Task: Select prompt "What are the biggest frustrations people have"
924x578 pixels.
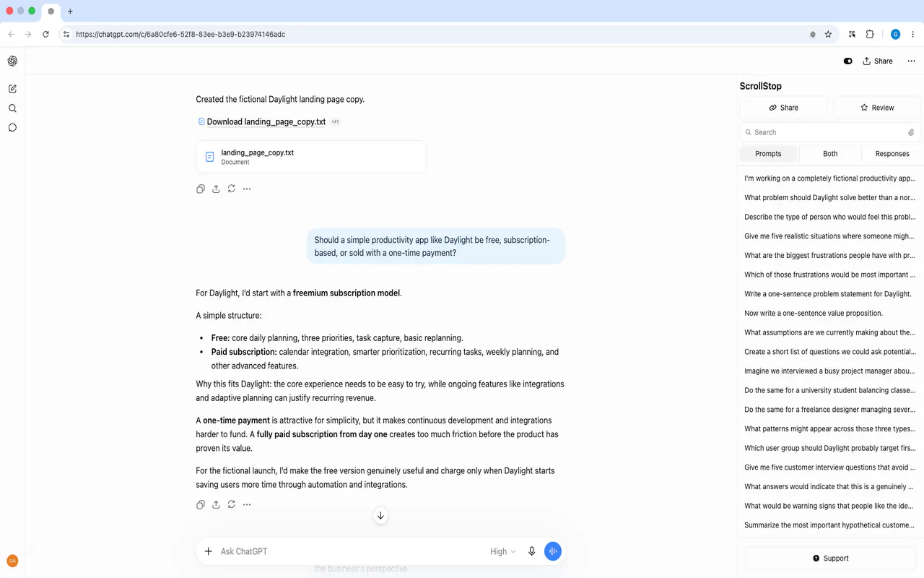Action: pyautogui.click(x=830, y=255)
